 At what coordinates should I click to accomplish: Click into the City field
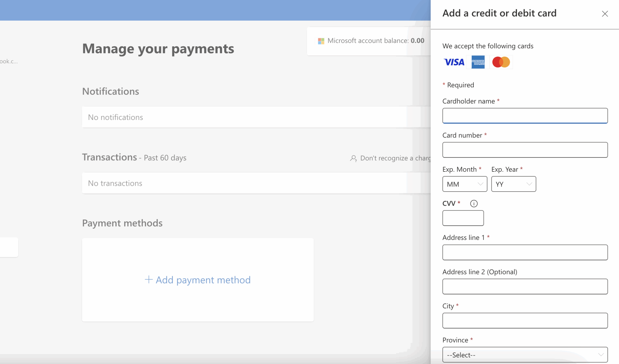coord(525,320)
